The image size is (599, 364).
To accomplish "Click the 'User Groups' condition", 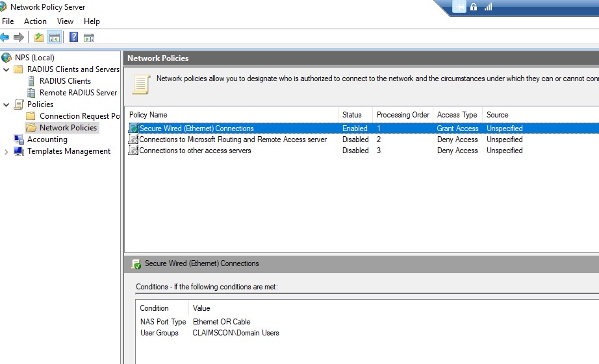I will (x=159, y=333).
